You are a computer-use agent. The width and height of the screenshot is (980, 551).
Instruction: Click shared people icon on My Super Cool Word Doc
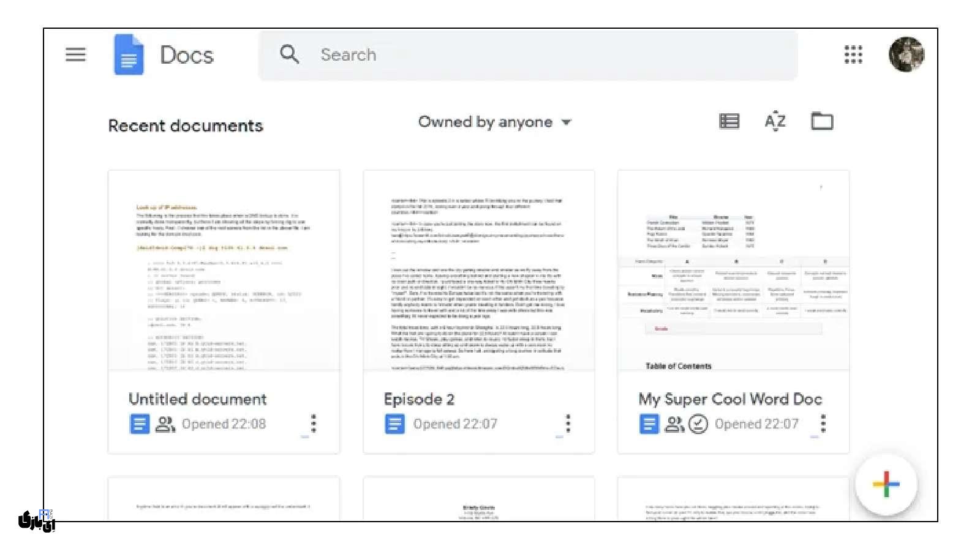675,424
